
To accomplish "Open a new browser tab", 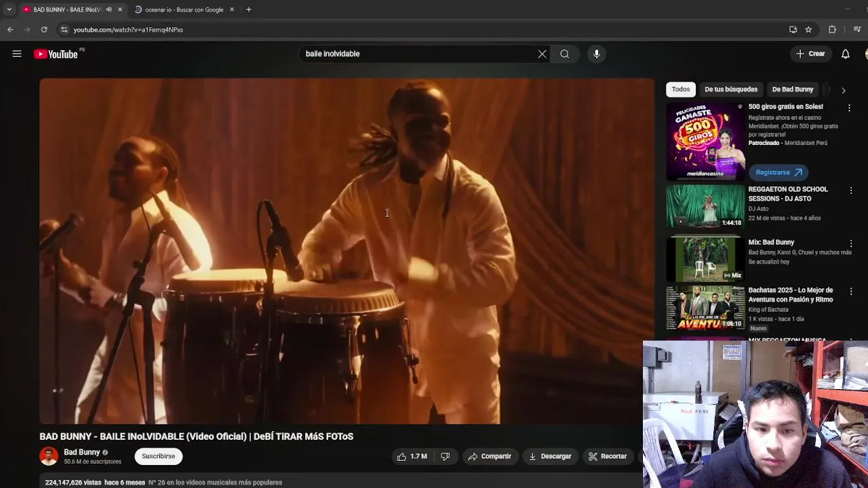I will pyautogui.click(x=249, y=9).
